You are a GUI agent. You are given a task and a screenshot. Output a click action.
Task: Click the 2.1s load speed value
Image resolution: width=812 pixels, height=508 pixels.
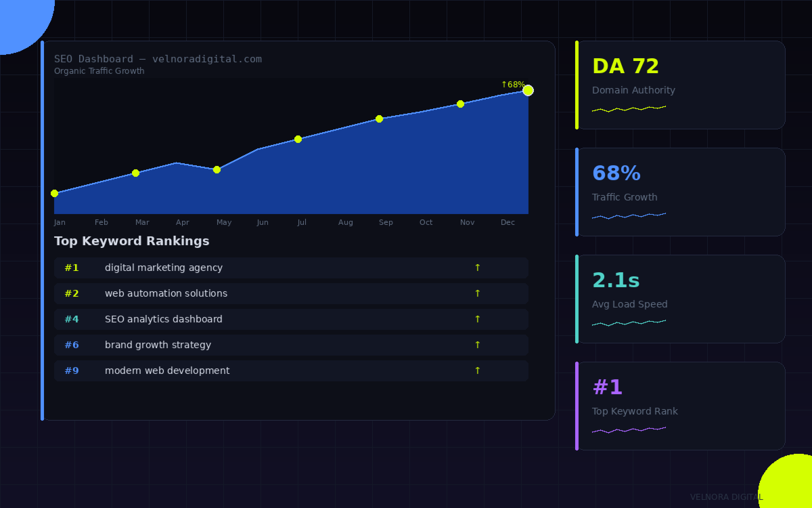point(616,280)
